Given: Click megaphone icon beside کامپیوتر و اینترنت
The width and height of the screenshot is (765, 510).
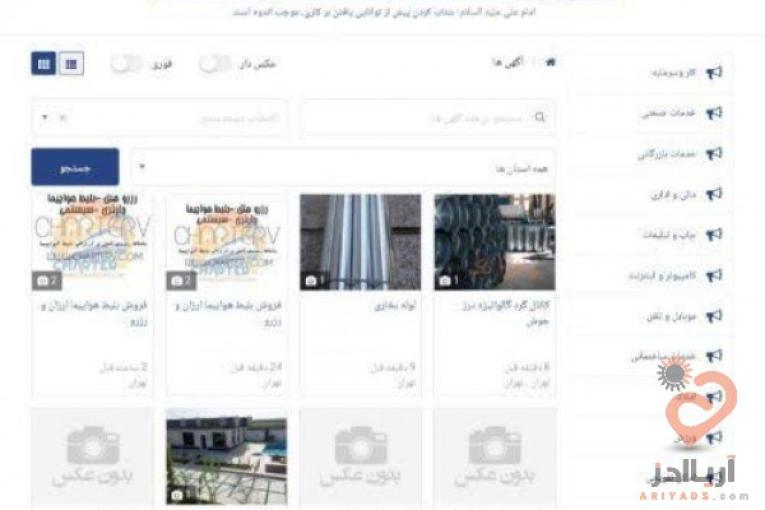Looking at the screenshot, I should (x=714, y=275).
